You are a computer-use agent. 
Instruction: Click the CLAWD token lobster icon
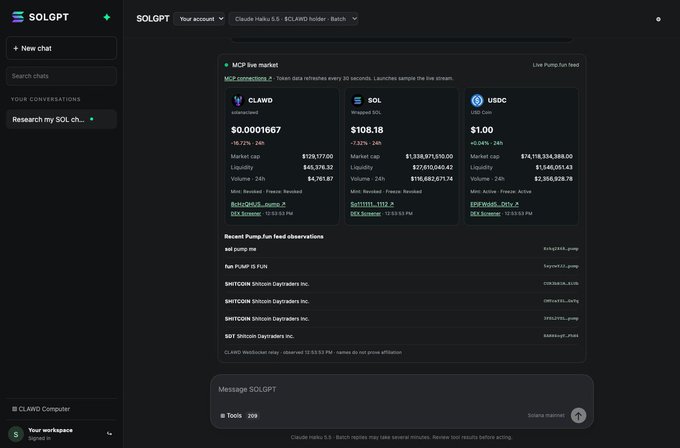[x=238, y=101]
